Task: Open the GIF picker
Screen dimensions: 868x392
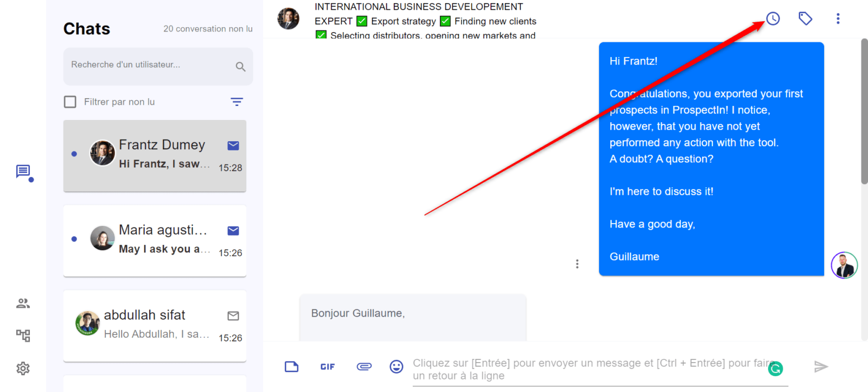Action: [x=327, y=366]
